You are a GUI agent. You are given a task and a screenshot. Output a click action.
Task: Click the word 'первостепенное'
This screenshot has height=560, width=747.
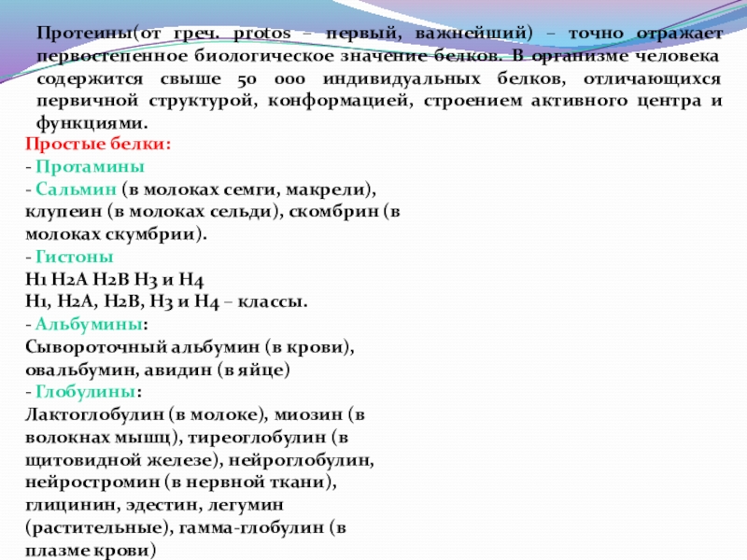click(112, 57)
